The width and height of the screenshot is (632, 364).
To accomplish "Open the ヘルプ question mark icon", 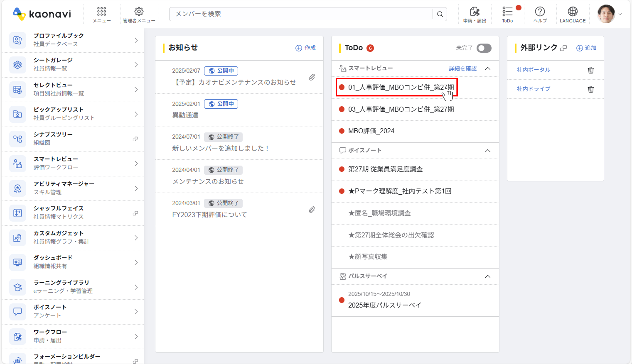I will pos(540,12).
